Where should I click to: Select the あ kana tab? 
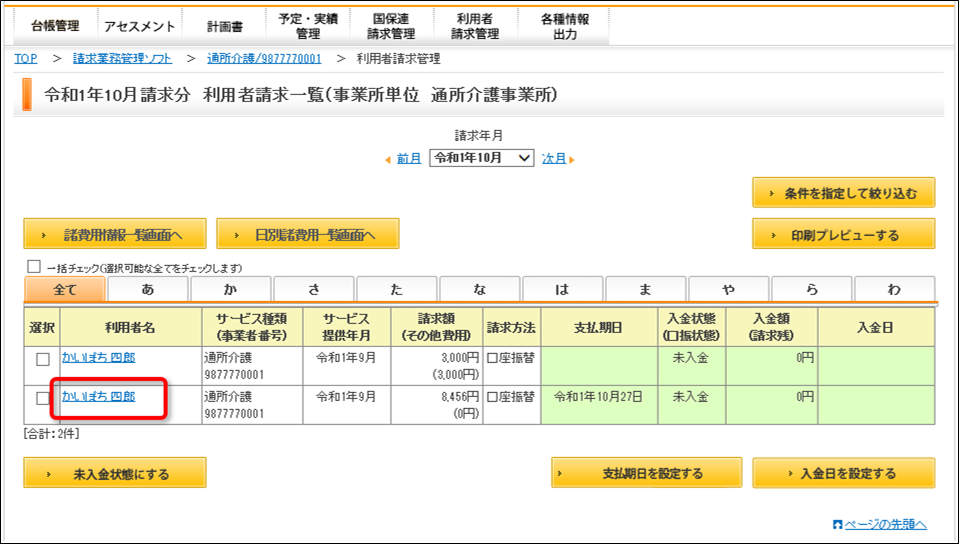147,289
